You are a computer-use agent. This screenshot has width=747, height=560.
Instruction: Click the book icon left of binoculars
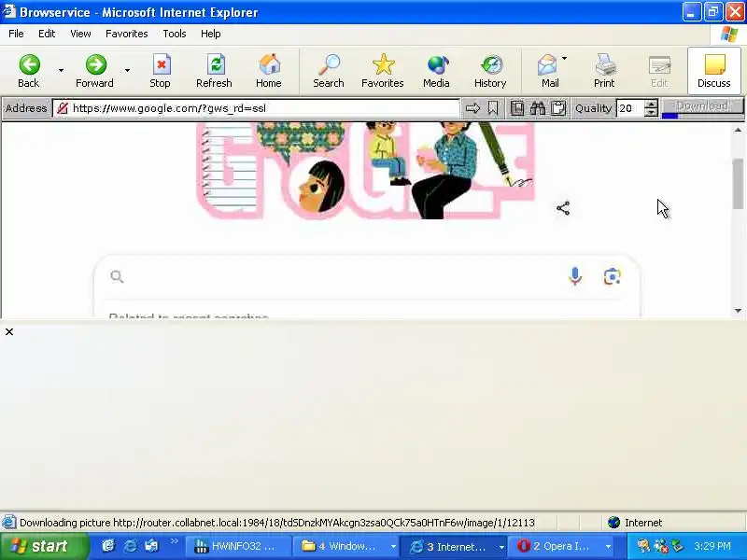[x=517, y=108]
